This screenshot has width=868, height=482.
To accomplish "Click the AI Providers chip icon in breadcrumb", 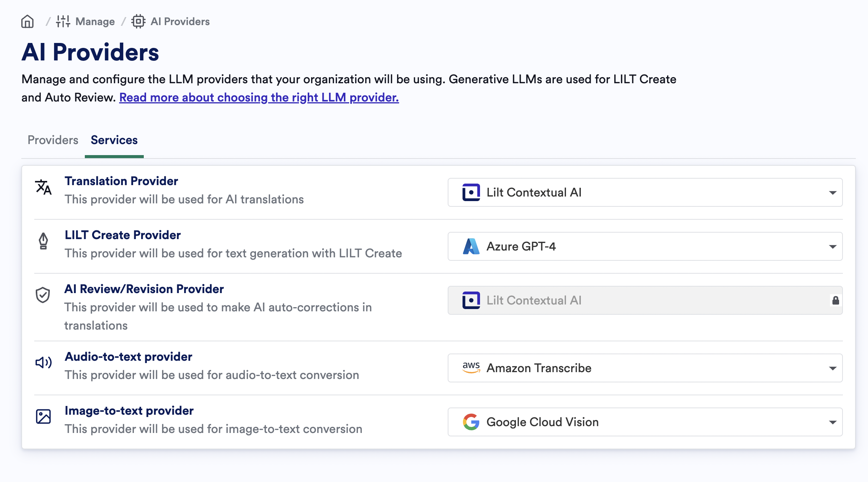I will pyautogui.click(x=138, y=22).
